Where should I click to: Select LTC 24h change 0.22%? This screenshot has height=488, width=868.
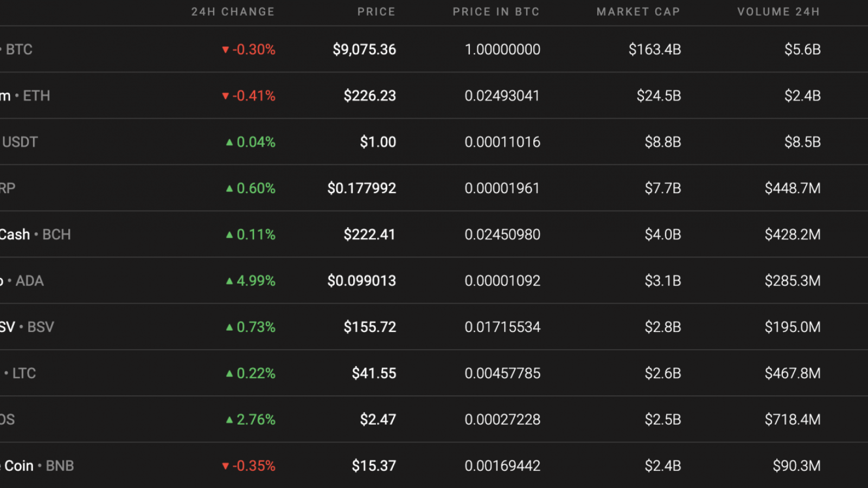(x=251, y=374)
